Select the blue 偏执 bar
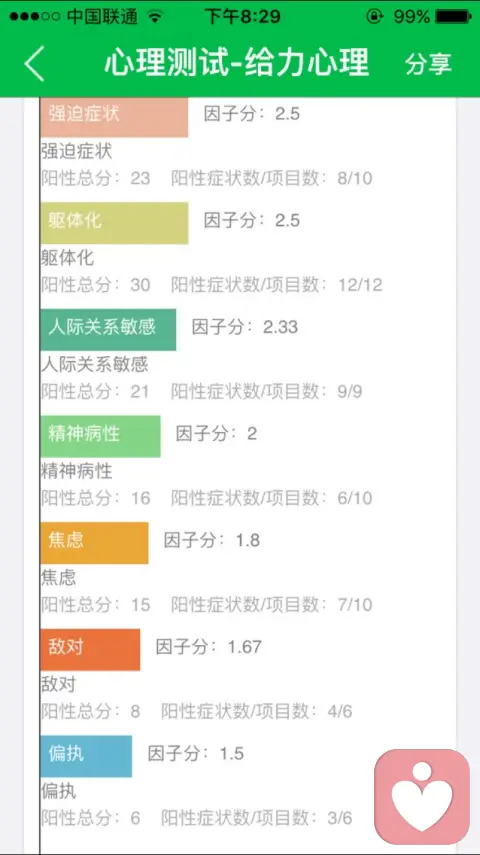Image resolution: width=480 pixels, height=855 pixels. (x=86, y=756)
